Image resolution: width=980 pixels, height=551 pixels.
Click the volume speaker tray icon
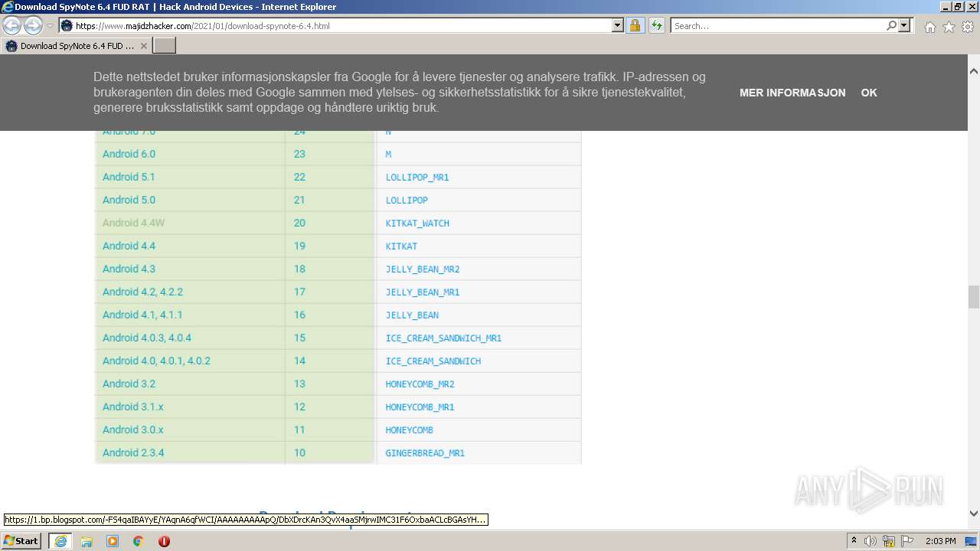pyautogui.click(x=871, y=541)
